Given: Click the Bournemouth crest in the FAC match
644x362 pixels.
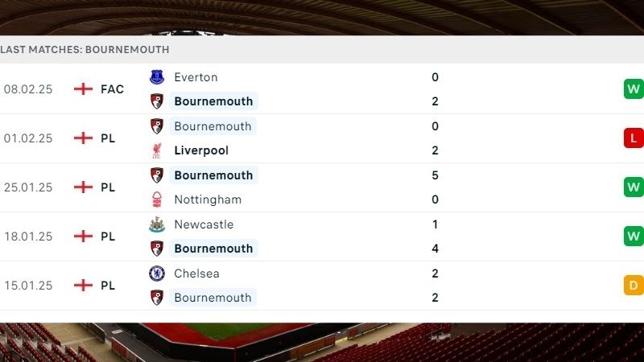Looking at the screenshot, I should coord(157,101).
